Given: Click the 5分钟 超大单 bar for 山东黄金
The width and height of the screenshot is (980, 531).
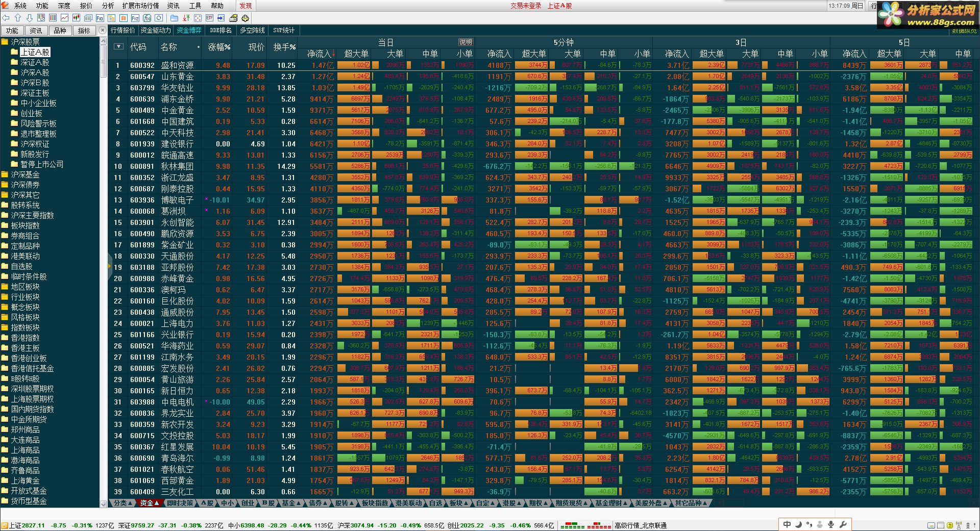Looking at the screenshot, I should pyautogui.click(x=531, y=77).
